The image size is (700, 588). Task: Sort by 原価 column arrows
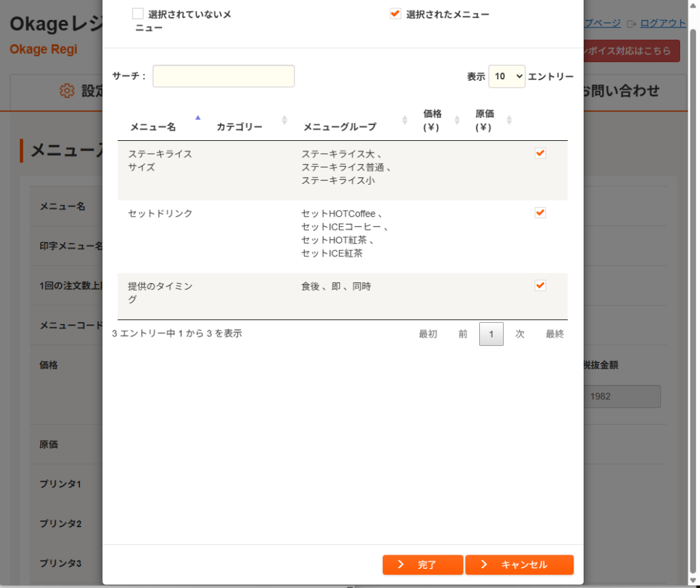click(x=509, y=120)
